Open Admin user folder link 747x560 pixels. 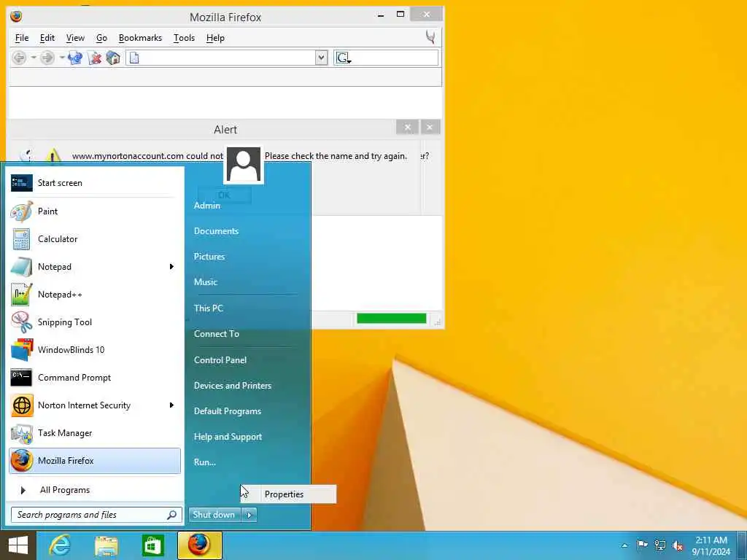(206, 206)
